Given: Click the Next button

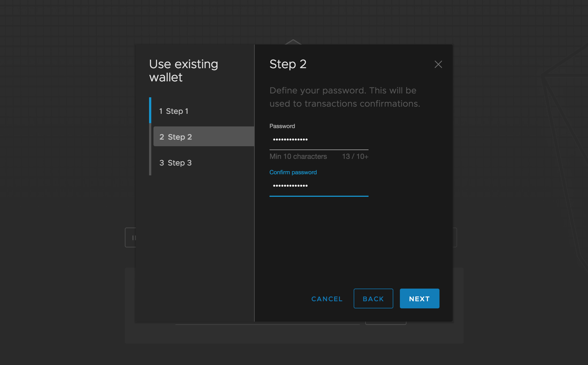Looking at the screenshot, I should tap(419, 299).
